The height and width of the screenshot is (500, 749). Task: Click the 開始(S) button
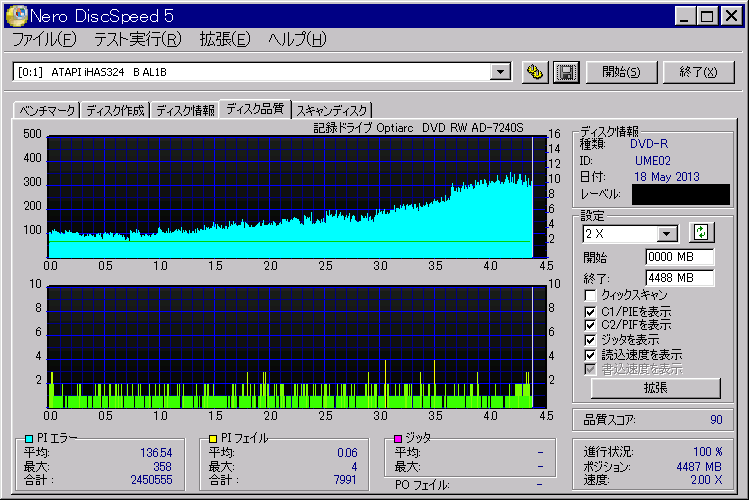click(x=621, y=72)
